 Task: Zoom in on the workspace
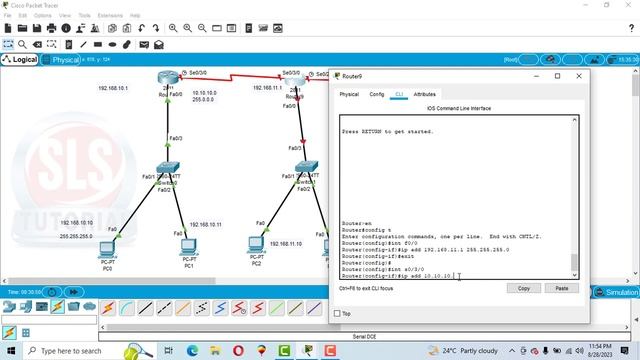173,28
